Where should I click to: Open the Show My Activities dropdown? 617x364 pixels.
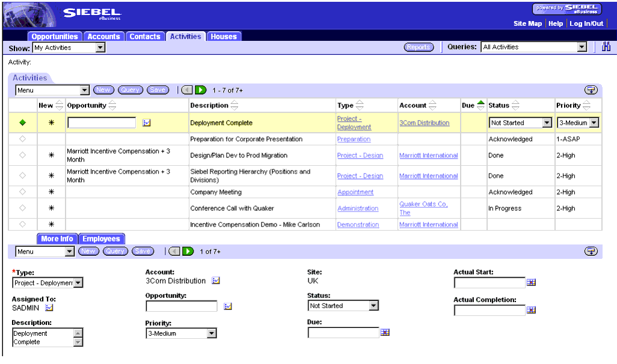[101, 47]
